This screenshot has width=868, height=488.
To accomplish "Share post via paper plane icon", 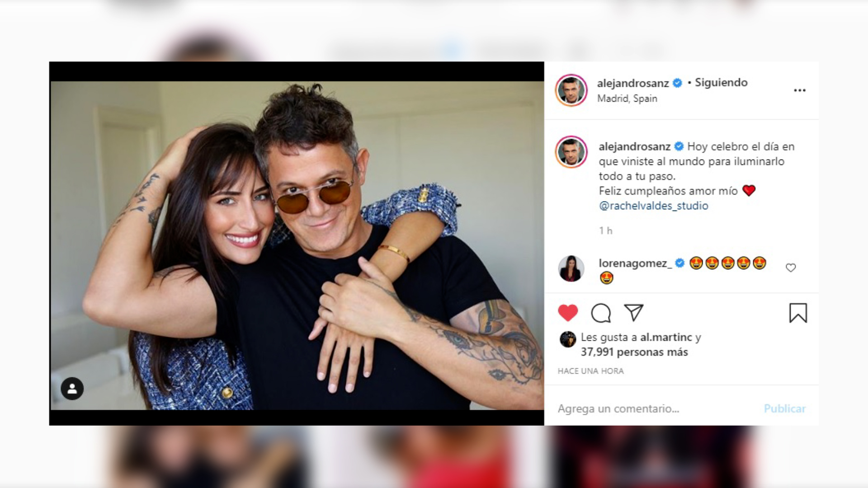I will coord(633,312).
